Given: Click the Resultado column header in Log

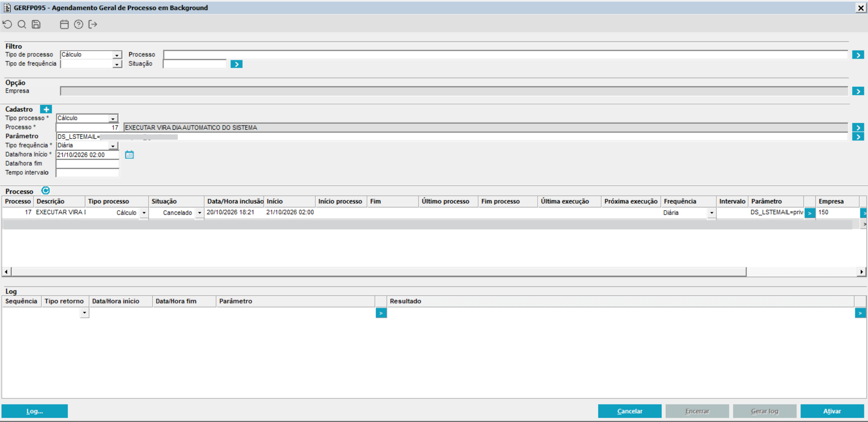Looking at the screenshot, I should (621, 301).
